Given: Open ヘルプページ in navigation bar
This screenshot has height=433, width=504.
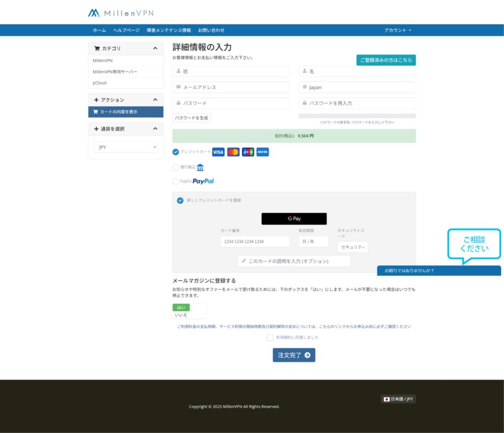Looking at the screenshot, I should click(126, 30).
